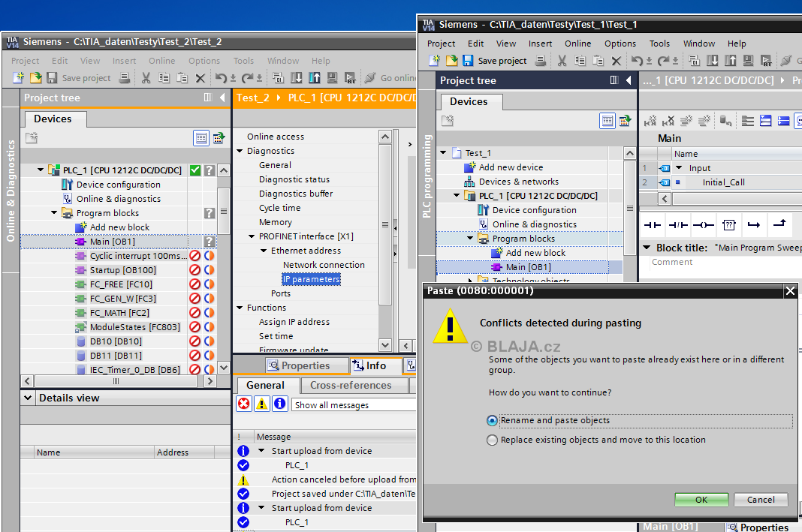This screenshot has height=532, width=802.
Task: Select Startup [OB100] block
Action: click(x=123, y=270)
